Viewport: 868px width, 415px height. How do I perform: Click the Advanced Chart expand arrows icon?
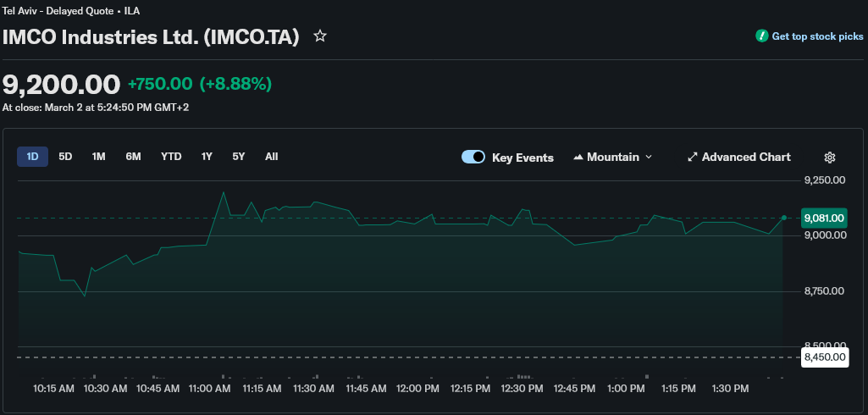(x=692, y=158)
